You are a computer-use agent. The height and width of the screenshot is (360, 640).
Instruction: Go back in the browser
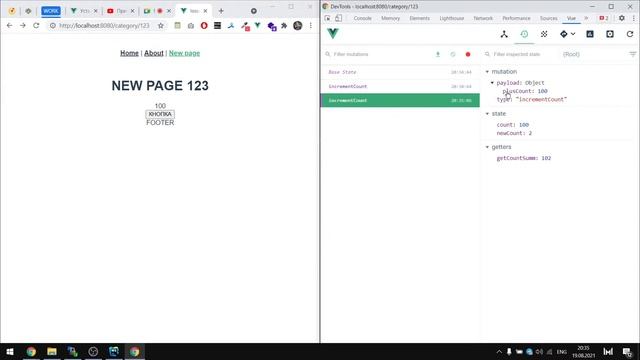pos(9,26)
